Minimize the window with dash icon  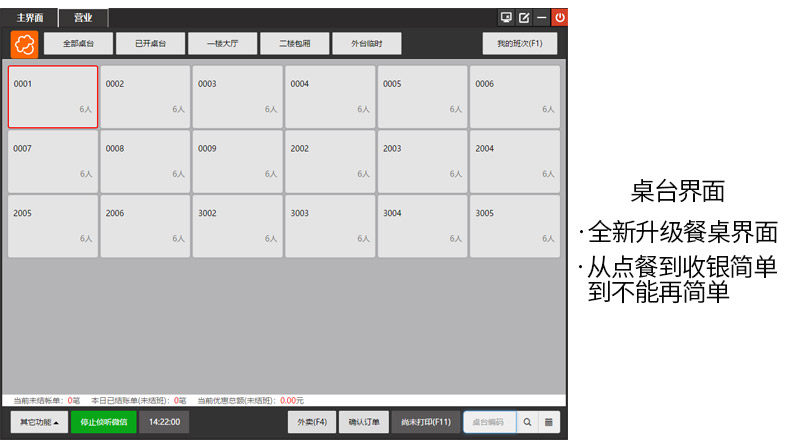point(542,18)
